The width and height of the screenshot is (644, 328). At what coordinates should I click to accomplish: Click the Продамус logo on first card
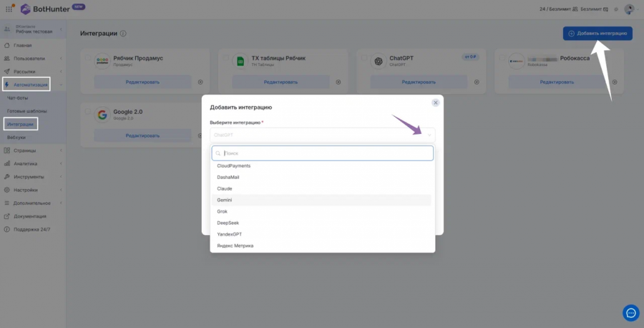coord(102,62)
